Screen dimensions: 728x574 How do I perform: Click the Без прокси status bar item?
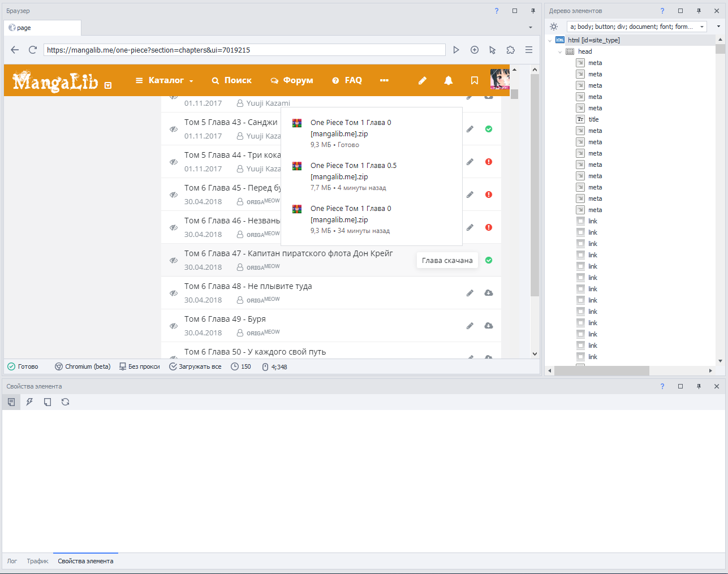click(139, 366)
